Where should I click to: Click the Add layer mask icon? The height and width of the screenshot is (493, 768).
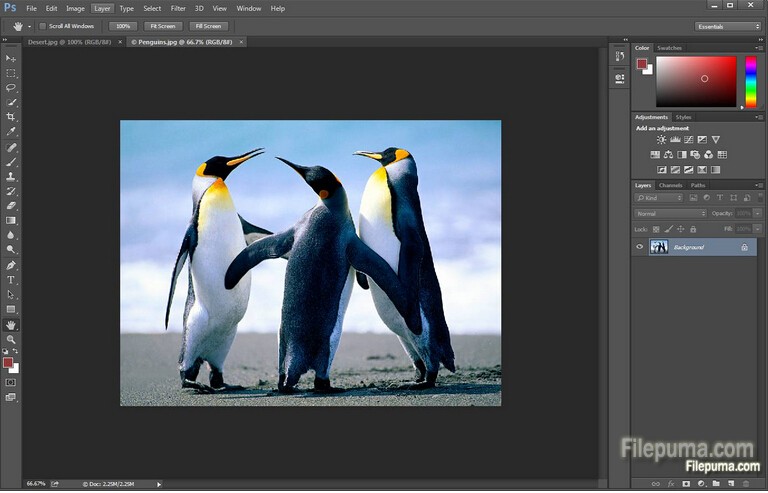pos(686,484)
